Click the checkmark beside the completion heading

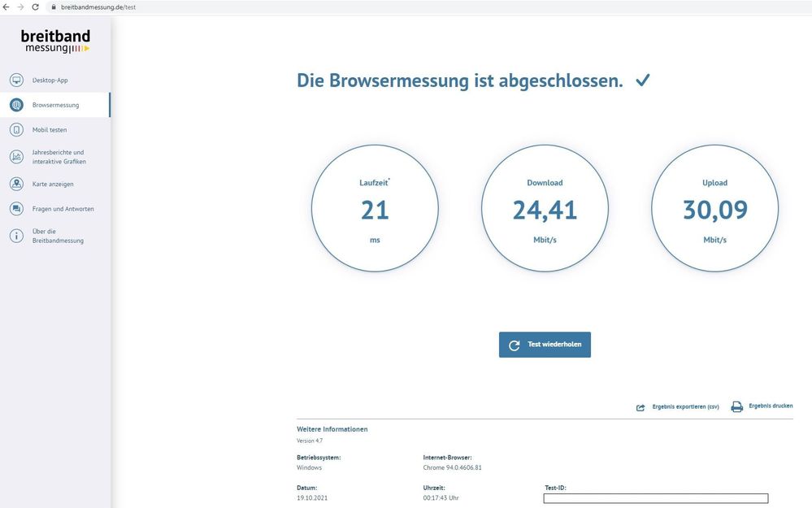[x=643, y=80]
